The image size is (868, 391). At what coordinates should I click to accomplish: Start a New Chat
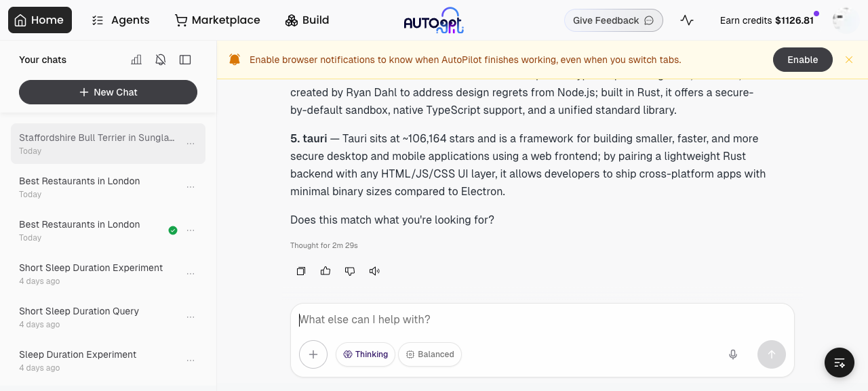(x=108, y=92)
